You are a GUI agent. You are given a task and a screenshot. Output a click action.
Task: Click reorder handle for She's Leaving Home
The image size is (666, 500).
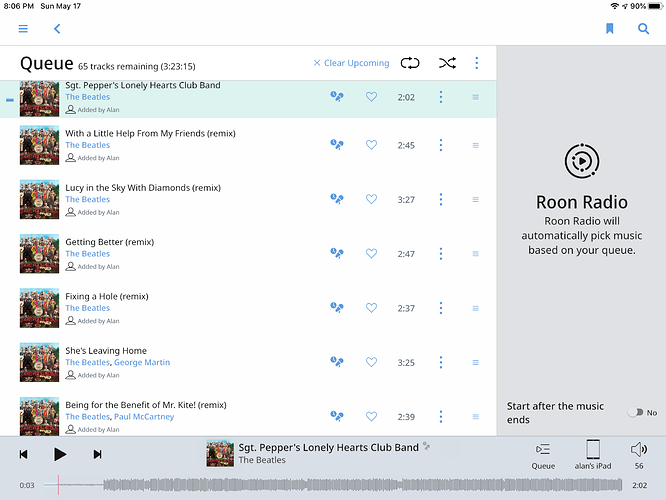[476, 362]
